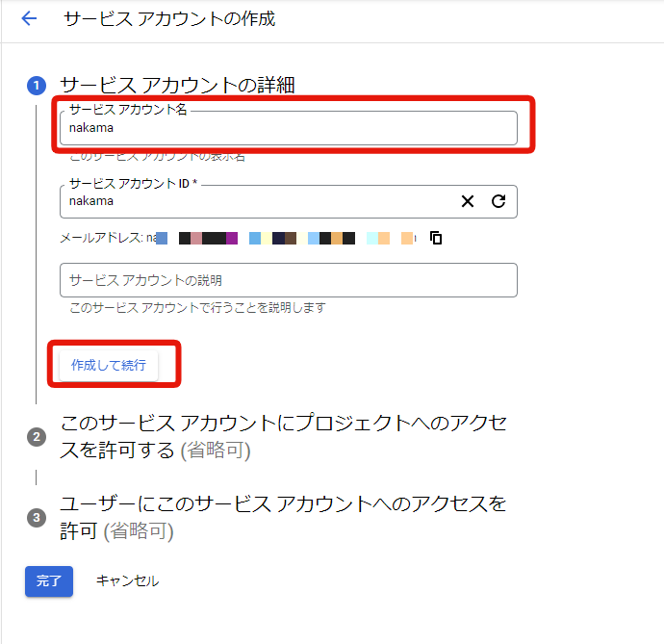Focus the サービス アカウント名 field
Screen dimensions: 664x644
click(x=289, y=127)
